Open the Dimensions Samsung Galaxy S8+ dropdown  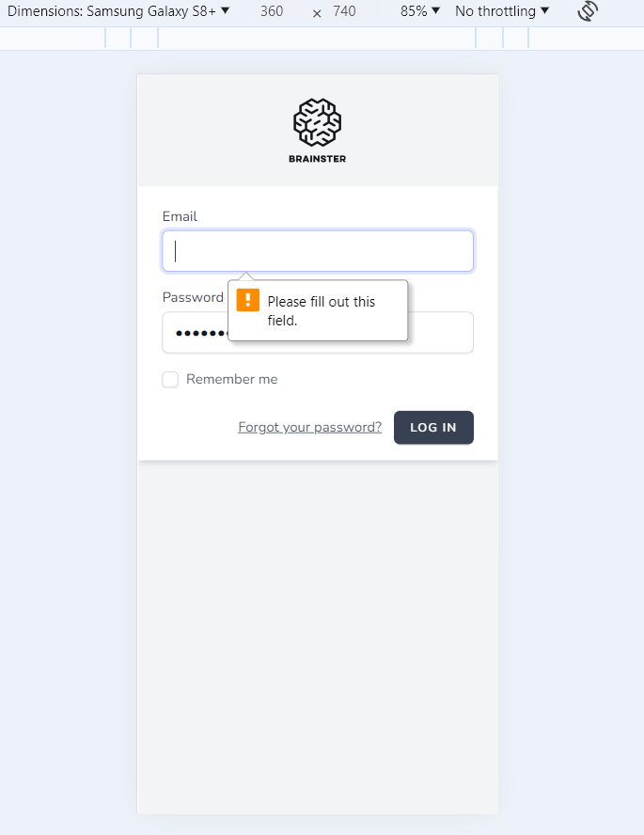tap(118, 11)
